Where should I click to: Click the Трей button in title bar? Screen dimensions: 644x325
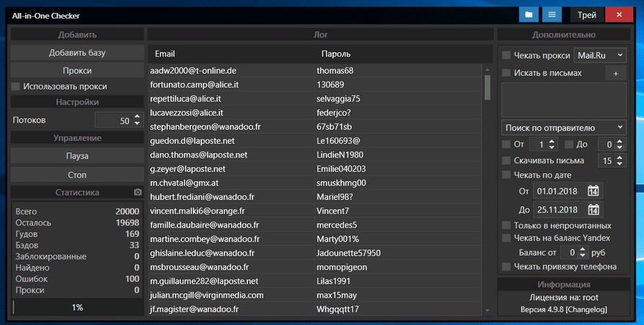pyautogui.click(x=586, y=14)
